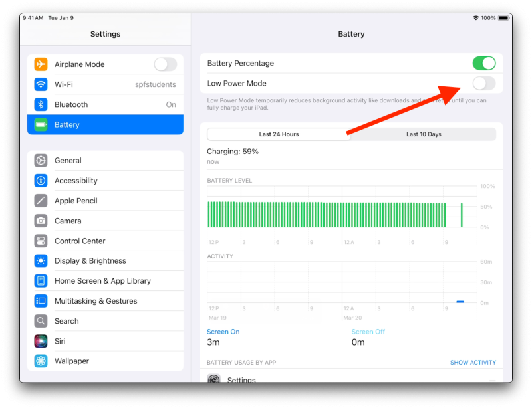Open Siri settings via its icon
Screen dimensions: 532x408
pyautogui.click(x=41, y=341)
